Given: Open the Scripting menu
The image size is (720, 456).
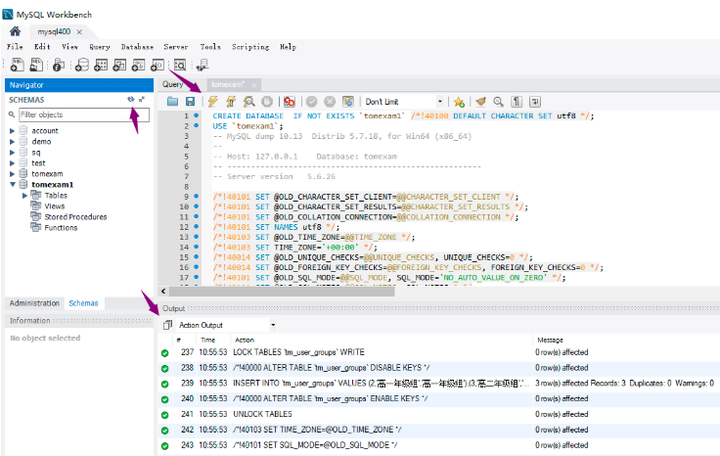Looking at the screenshot, I should tap(250, 47).
